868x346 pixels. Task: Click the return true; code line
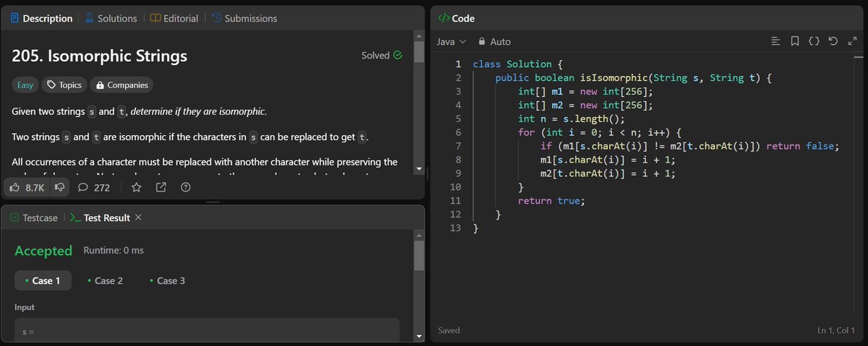[550, 202]
